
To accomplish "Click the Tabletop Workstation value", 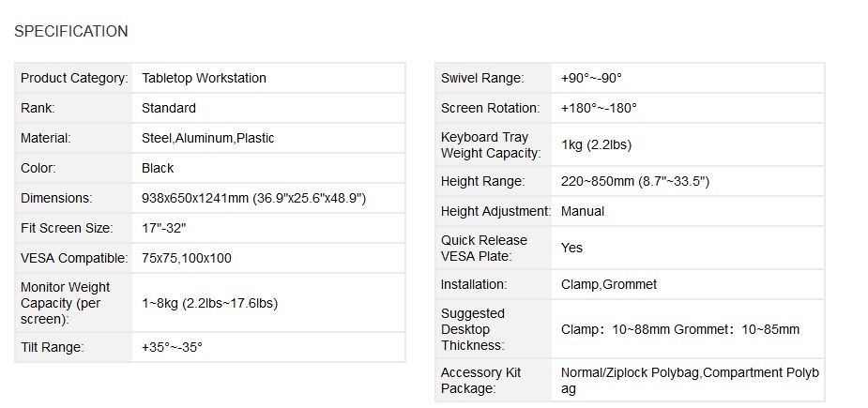I will 204,78.
